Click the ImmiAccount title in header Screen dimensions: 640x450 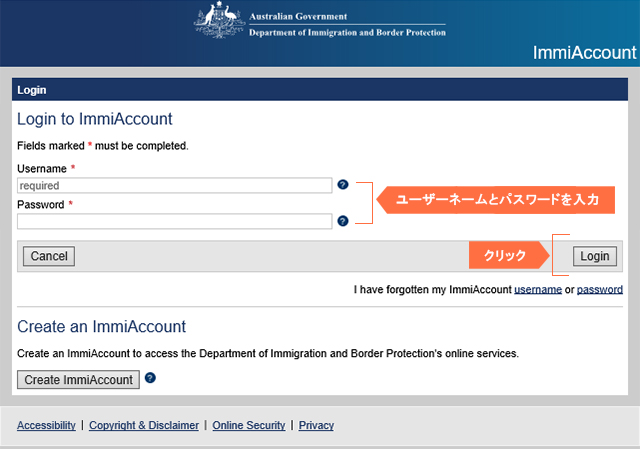(x=584, y=53)
